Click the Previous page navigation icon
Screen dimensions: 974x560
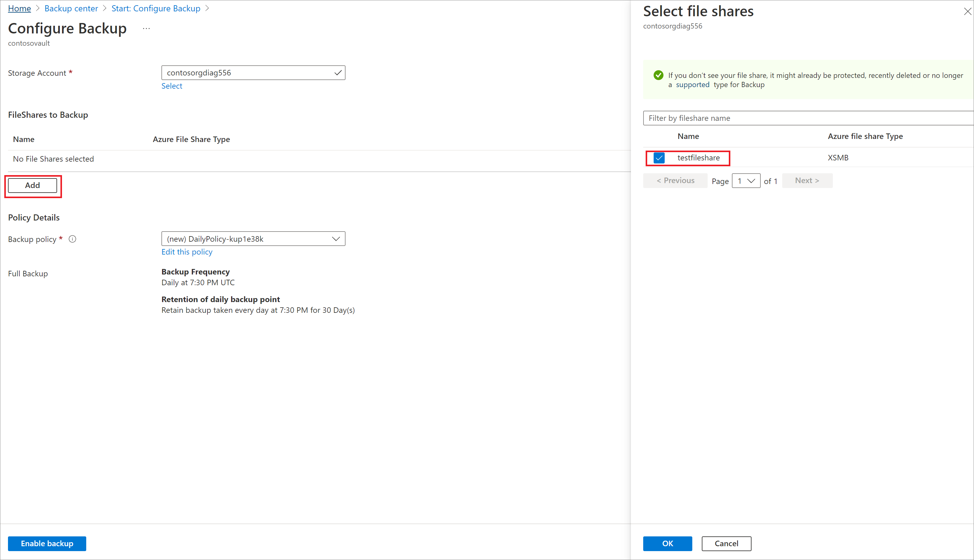(675, 180)
